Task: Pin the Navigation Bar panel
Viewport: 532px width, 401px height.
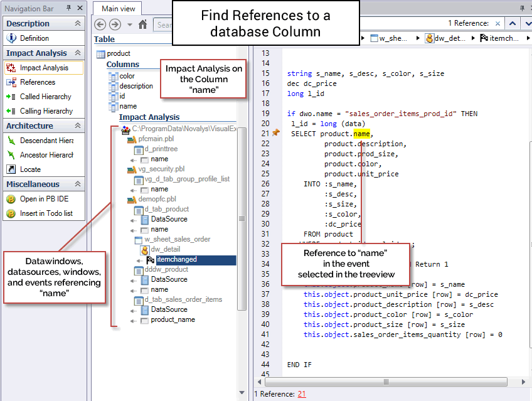Action: [x=70, y=8]
